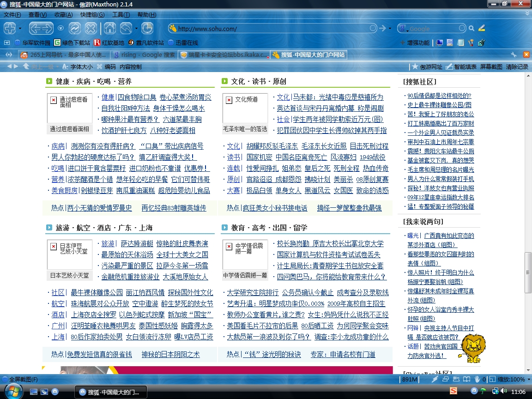Click the address bar go arrow
The height and width of the screenshot is (399, 532).
point(382,29)
